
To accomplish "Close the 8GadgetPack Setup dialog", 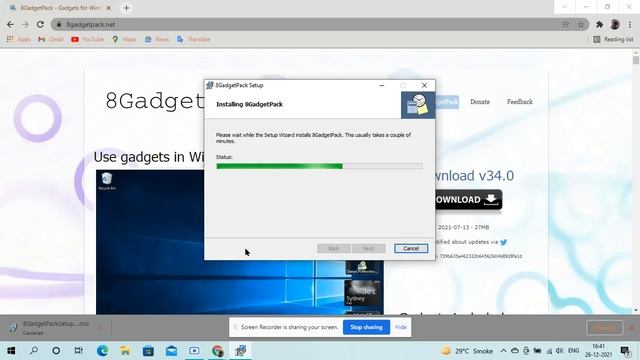I will pos(424,85).
